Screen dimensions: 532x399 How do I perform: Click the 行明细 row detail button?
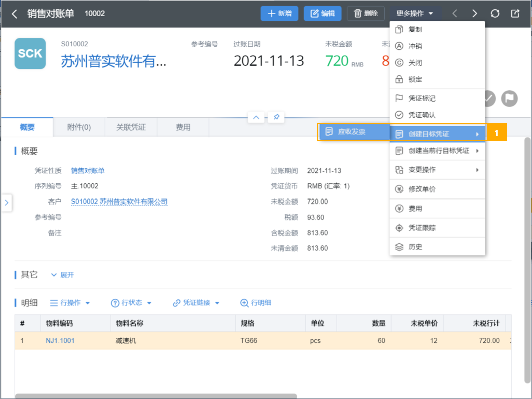256,303
